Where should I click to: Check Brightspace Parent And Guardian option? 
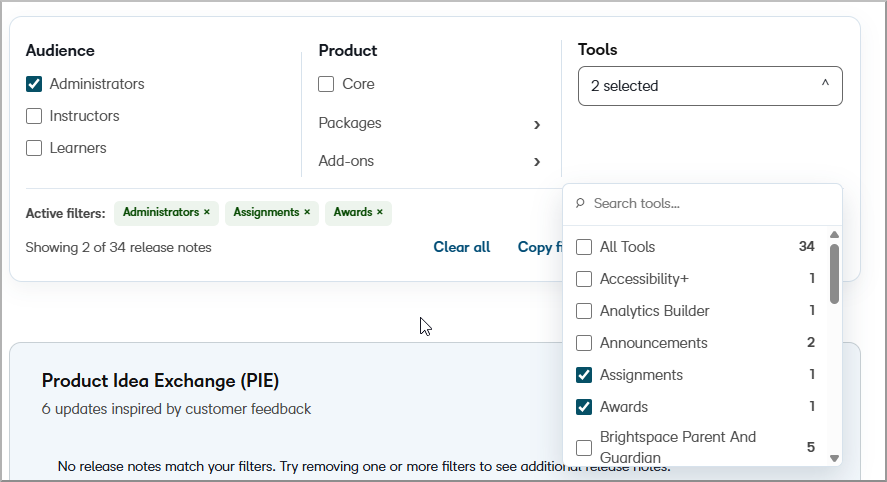584,447
